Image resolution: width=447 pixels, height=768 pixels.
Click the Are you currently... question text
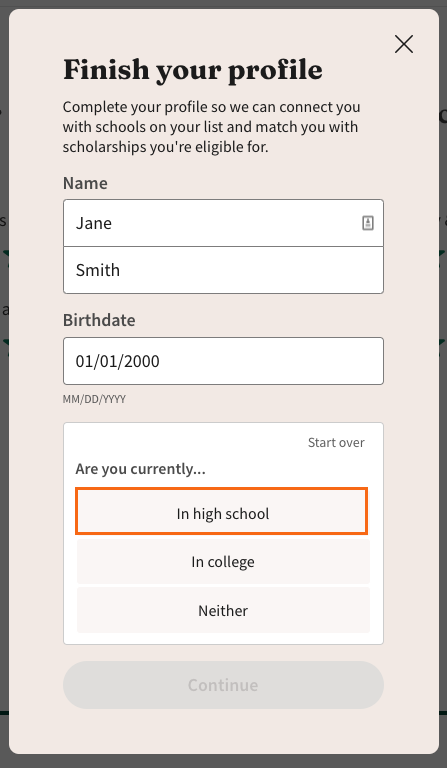click(x=141, y=469)
